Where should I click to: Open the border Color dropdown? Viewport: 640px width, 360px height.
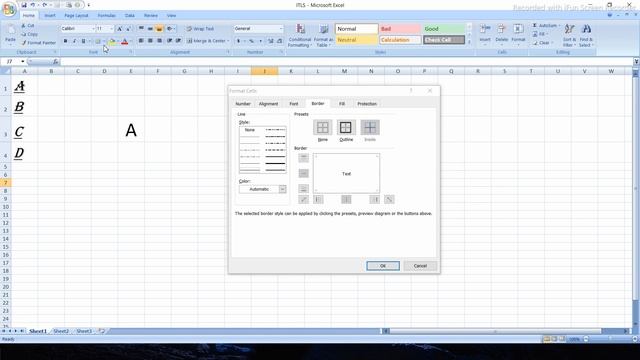[282, 189]
